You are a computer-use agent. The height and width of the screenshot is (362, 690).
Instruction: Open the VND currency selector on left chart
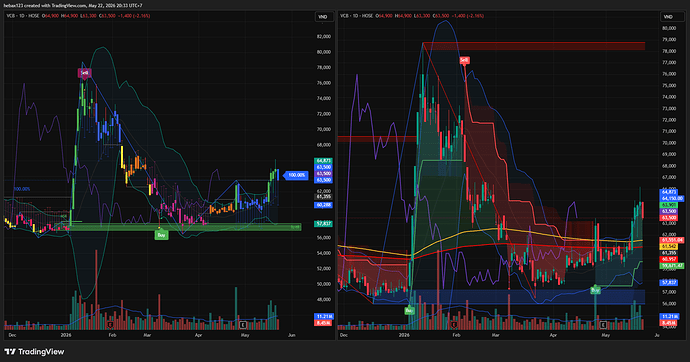(323, 17)
